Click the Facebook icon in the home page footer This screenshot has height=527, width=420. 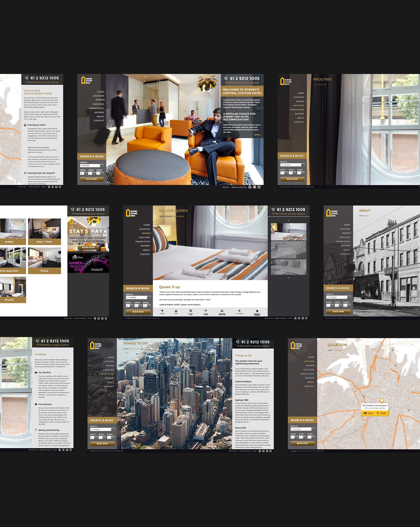point(259,187)
